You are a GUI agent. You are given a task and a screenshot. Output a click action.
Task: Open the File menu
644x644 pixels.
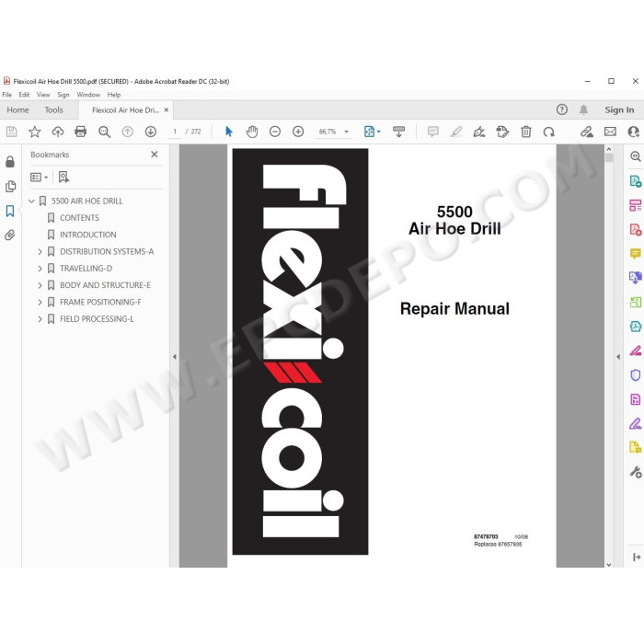coord(7,95)
